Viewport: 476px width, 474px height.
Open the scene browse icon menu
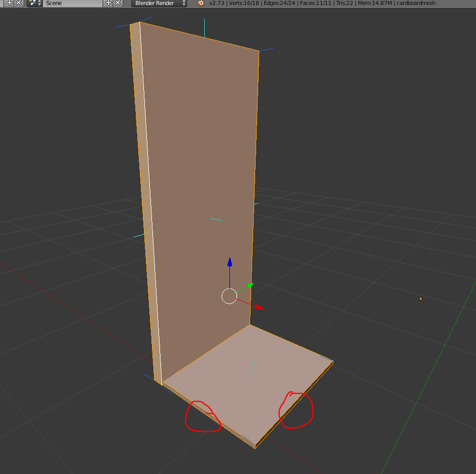(x=34, y=3)
